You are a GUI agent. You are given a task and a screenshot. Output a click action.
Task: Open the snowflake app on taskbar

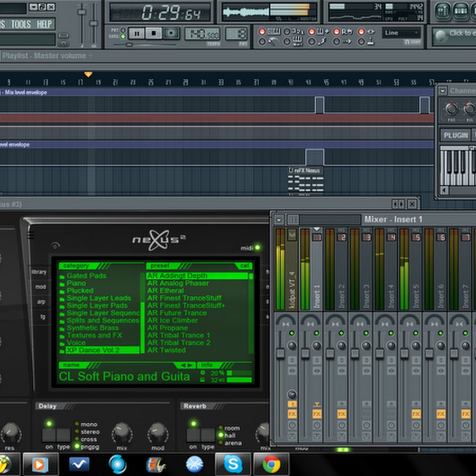(194, 464)
